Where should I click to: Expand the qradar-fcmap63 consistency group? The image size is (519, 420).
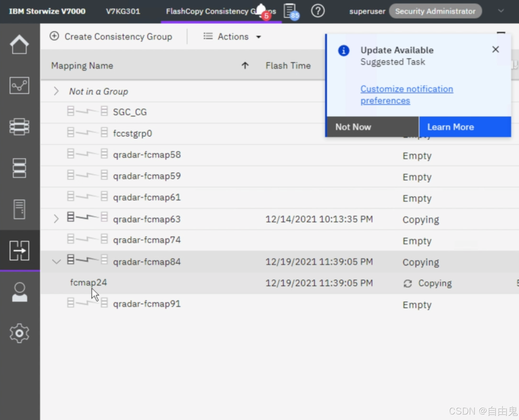pos(56,219)
